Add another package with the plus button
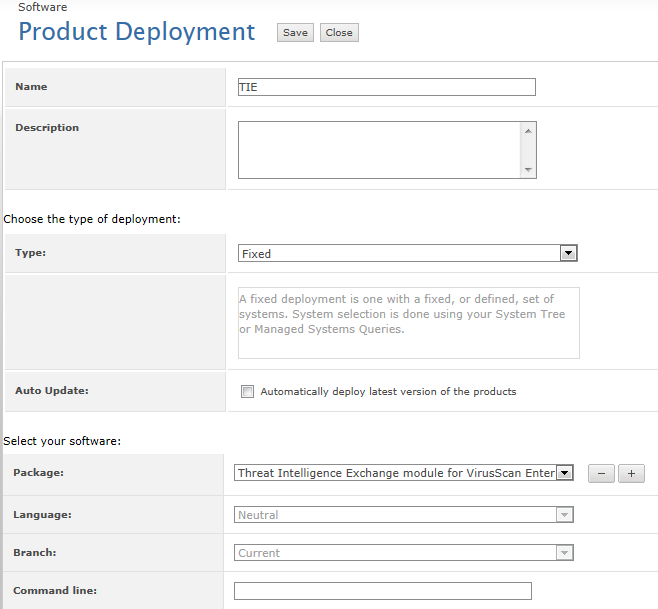The height and width of the screenshot is (609, 658). tap(631, 473)
